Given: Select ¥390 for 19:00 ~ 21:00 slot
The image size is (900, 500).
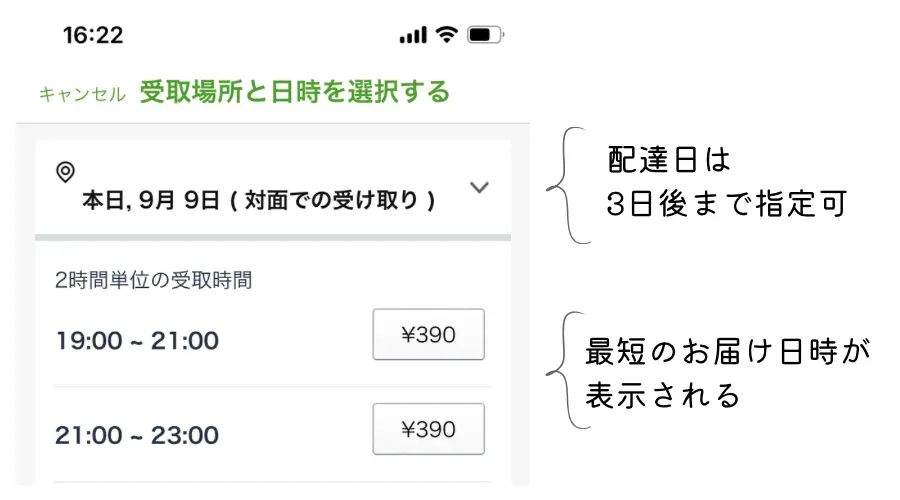Looking at the screenshot, I should (429, 335).
